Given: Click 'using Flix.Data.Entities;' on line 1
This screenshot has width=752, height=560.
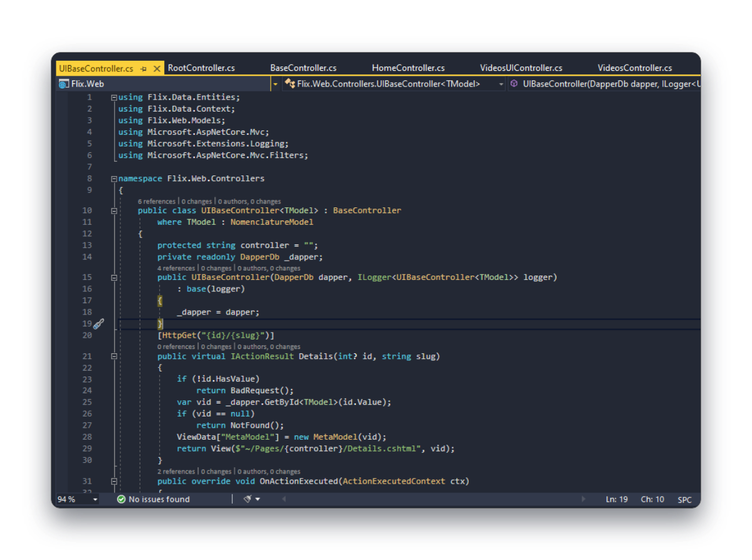Looking at the screenshot, I should click(x=179, y=97).
